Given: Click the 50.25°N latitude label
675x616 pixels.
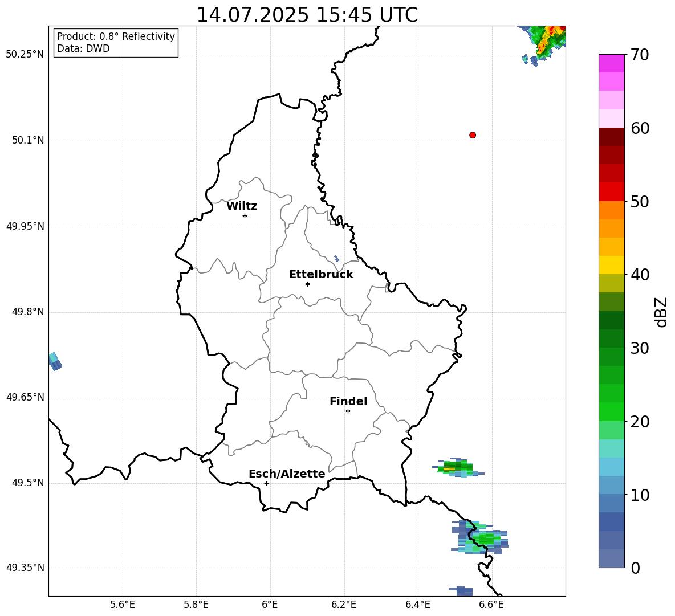Looking at the screenshot, I should (25, 55).
